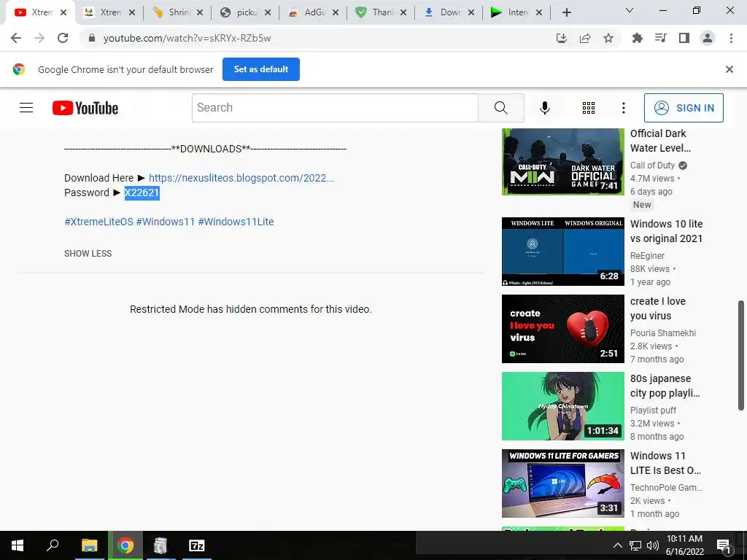Image resolution: width=747 pixels, height=560 pixels.
Task: Open the Official Dark Water Level video thumbnail
Action: 562,162
